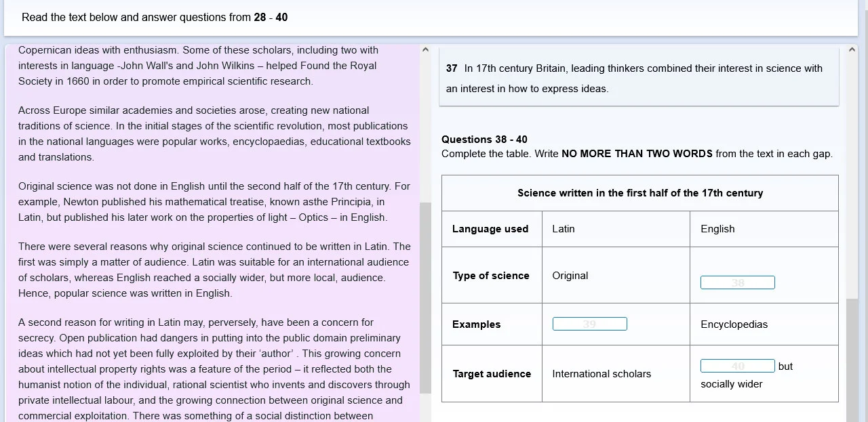
Task: Click the line 'Society in 1660 in order to promote'
Action: point(165,81)
